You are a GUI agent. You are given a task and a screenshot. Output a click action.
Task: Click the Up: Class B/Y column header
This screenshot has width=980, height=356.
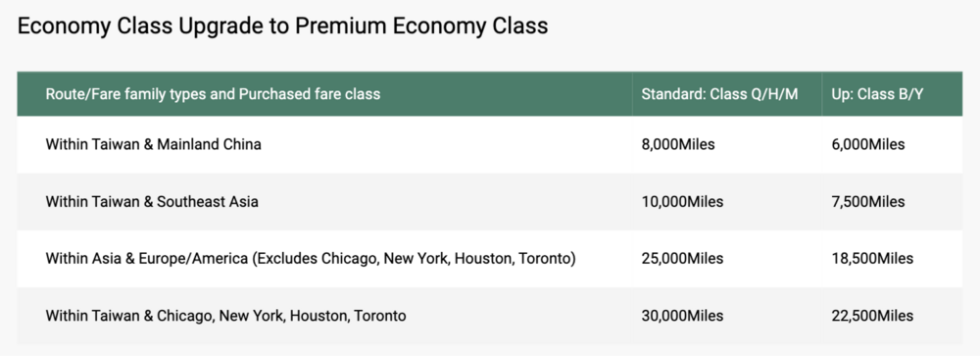pyautogui.click(x=877, y=94)
